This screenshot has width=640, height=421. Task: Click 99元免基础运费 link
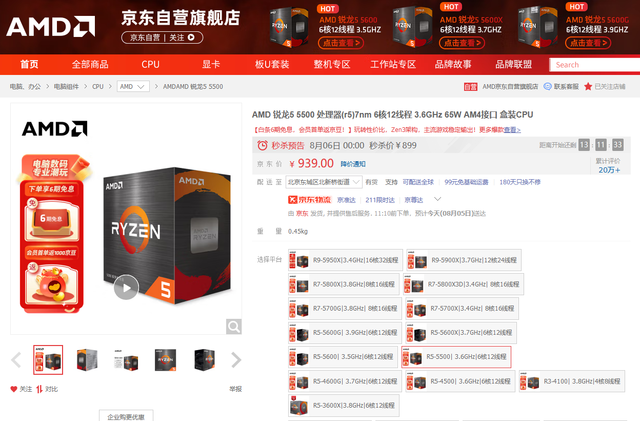point(466,182)
